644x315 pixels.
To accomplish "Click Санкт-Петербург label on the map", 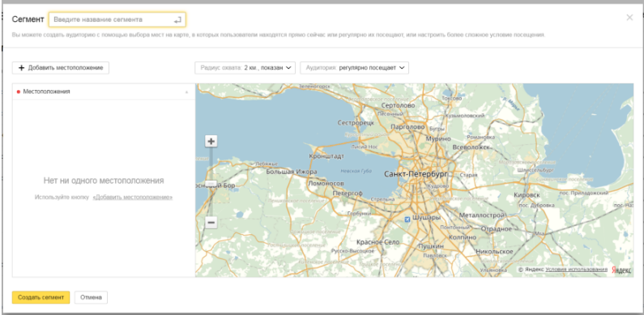I will [416, 174].
